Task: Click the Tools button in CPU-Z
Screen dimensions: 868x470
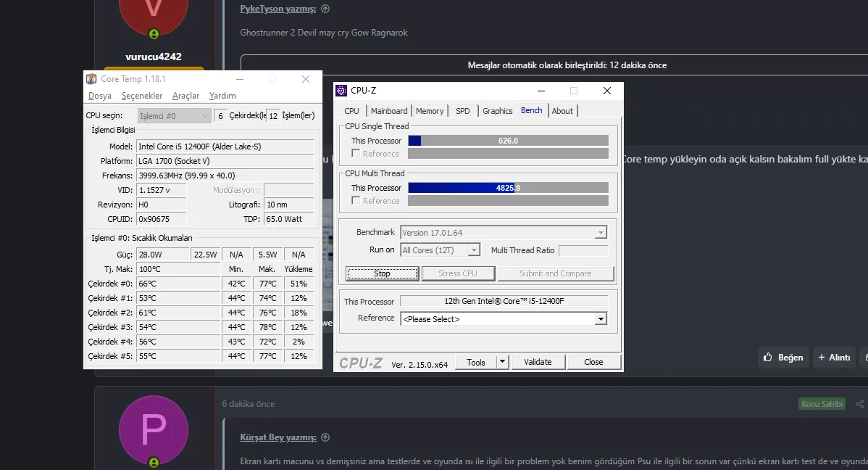Action: coord(475,362)
